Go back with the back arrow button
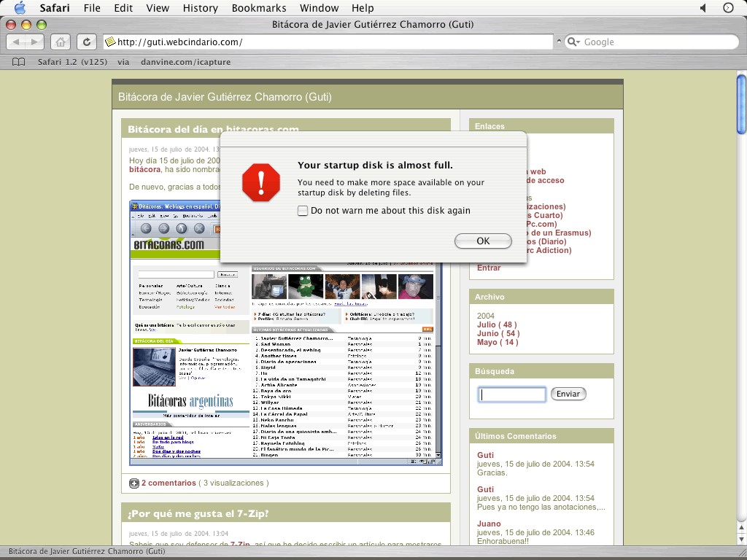Screen dimensions: 747x560 point(16,42)
